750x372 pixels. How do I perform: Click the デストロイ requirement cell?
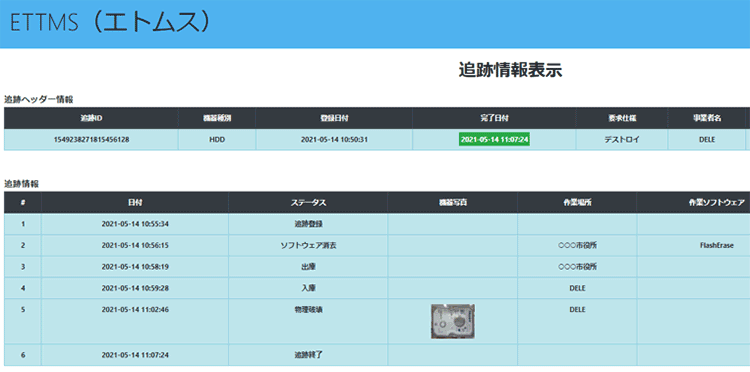[x=622, y=140]
